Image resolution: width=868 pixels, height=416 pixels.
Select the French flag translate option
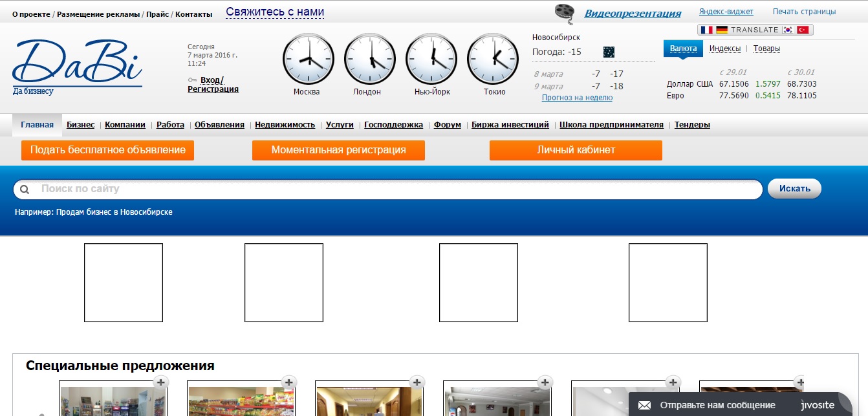[707, 30]
